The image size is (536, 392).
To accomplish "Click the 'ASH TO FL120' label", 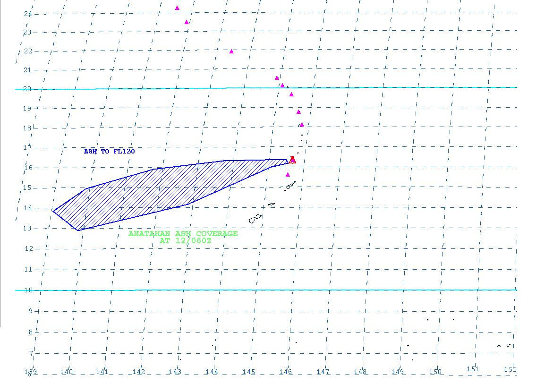I will (x=110, y=151).
